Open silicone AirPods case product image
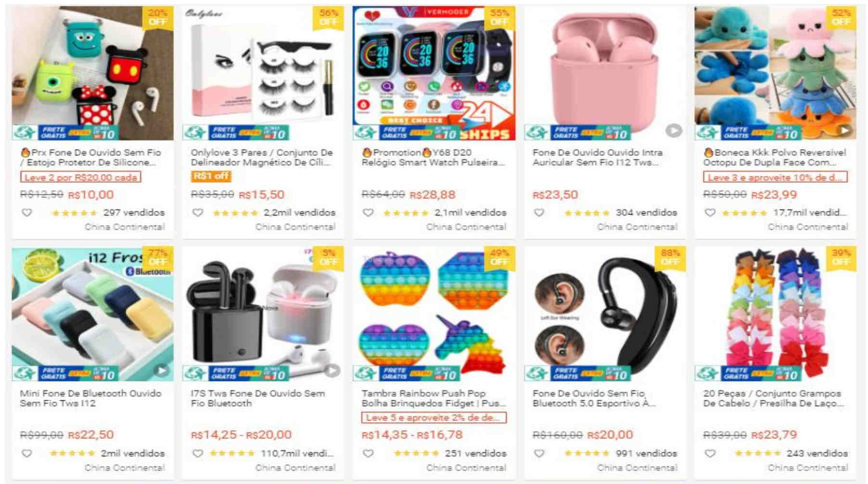Image resolution: width=868 pixels, height=484 pixels. coord(92,73)
